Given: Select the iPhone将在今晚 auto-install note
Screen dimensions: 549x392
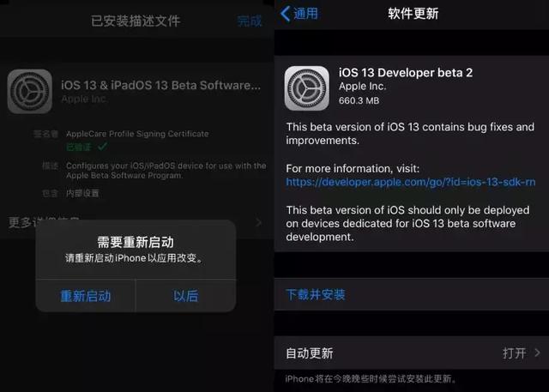Looking at the screenshot, I should [371, 378].
